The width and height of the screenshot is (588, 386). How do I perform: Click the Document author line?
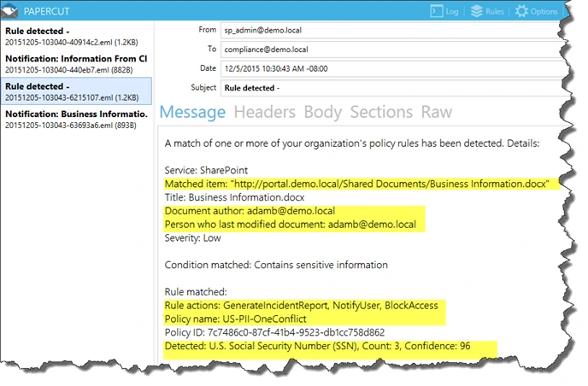pyautogui.click(x=250, y=211)
